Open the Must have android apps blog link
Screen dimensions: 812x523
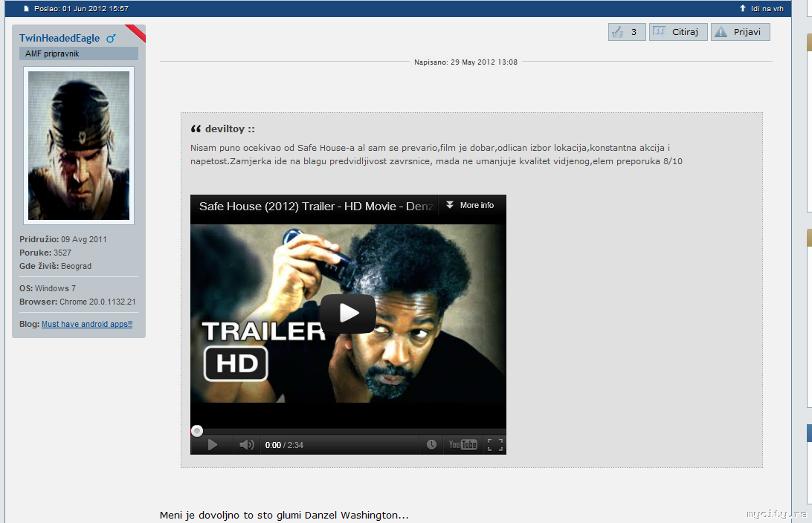click(87, 324)
